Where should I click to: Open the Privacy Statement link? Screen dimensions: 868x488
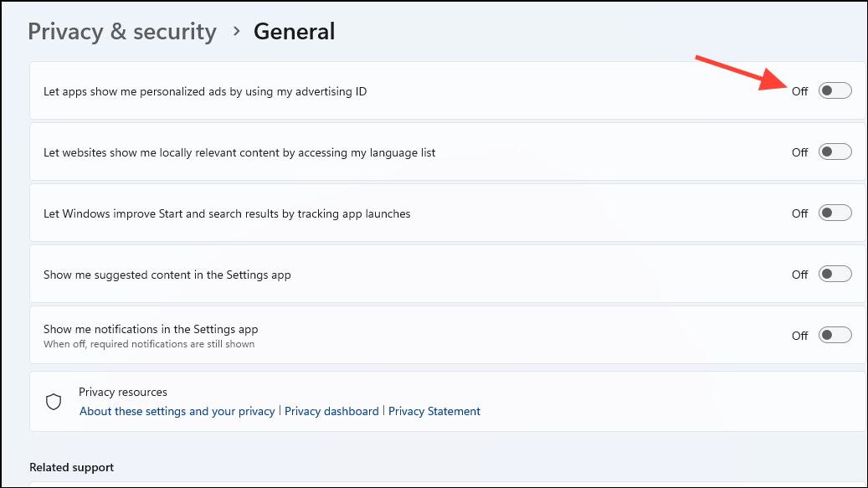coord(434,411)
